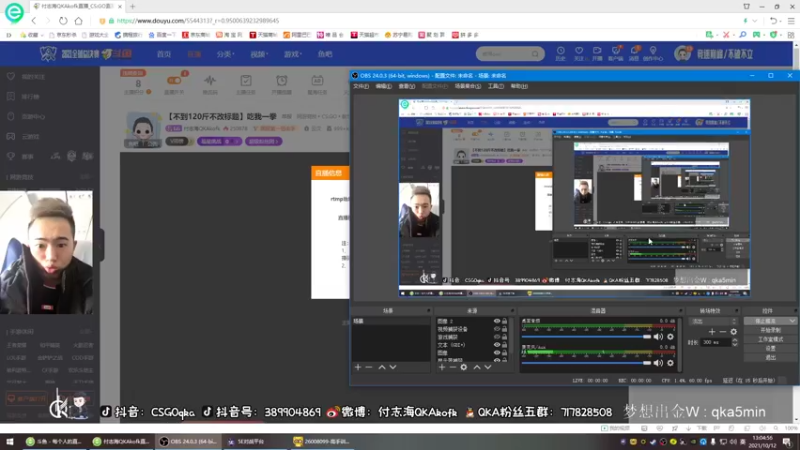The image size is (800, 450).
Task: Remove the selected scene with the minus icon
Action: pos(369,367)
